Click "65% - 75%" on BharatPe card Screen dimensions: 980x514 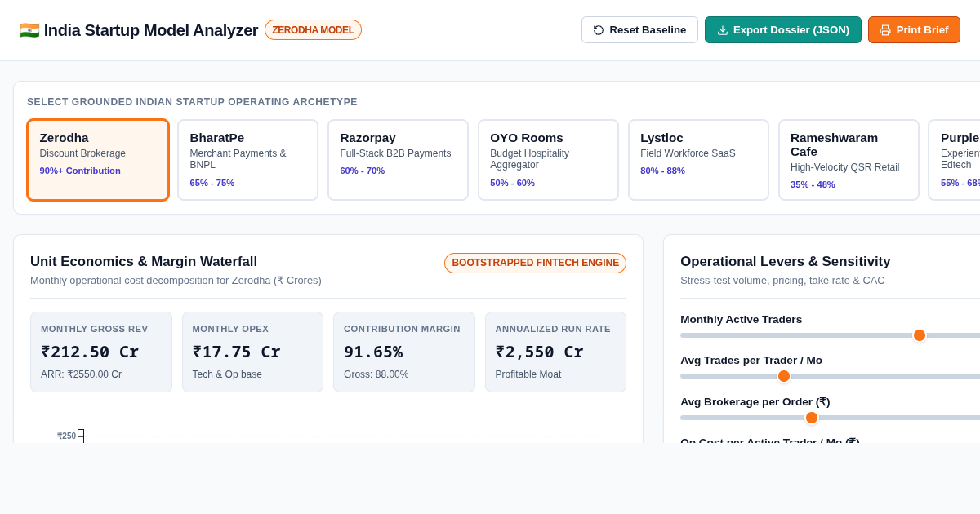point(212,183)
